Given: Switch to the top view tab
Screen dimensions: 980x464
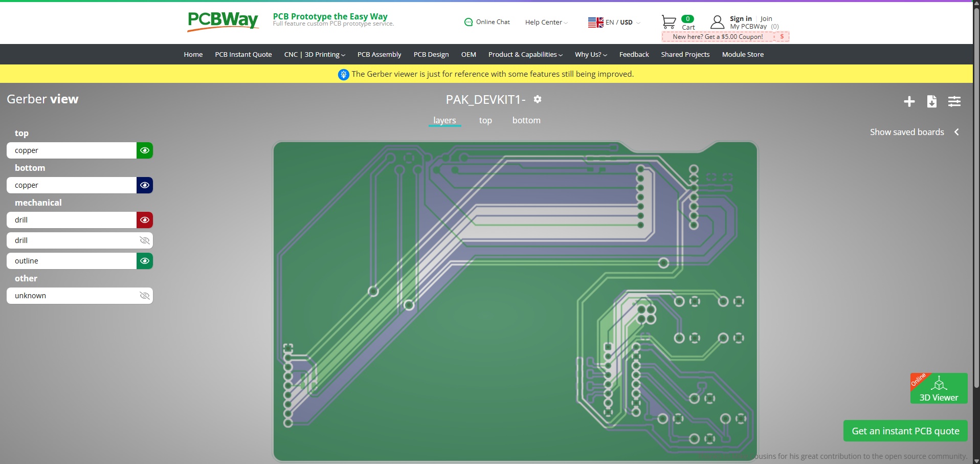Looking at the screenshot, I should 485,121.
